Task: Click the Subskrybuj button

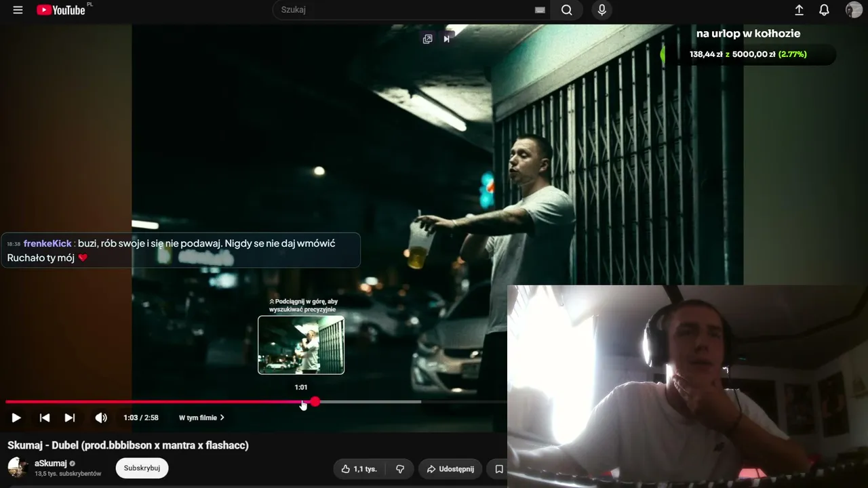Action: click(142, 468)
